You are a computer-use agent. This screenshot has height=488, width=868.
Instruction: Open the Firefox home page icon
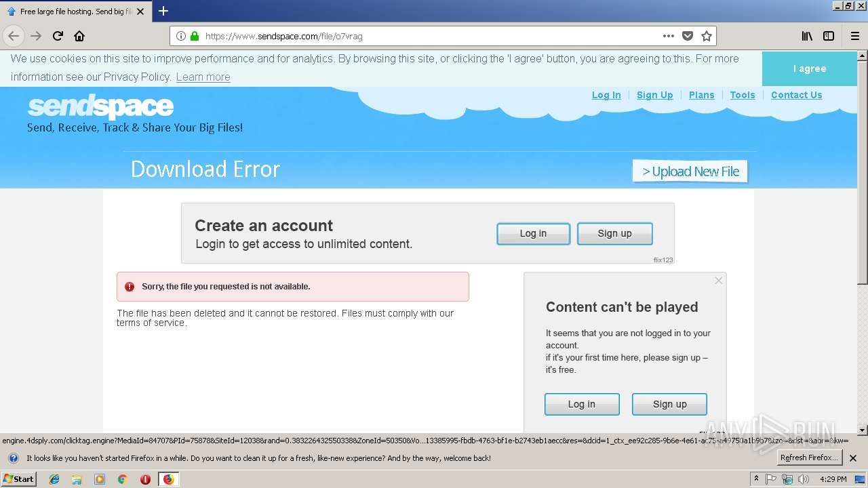click(x=79, y=36)
